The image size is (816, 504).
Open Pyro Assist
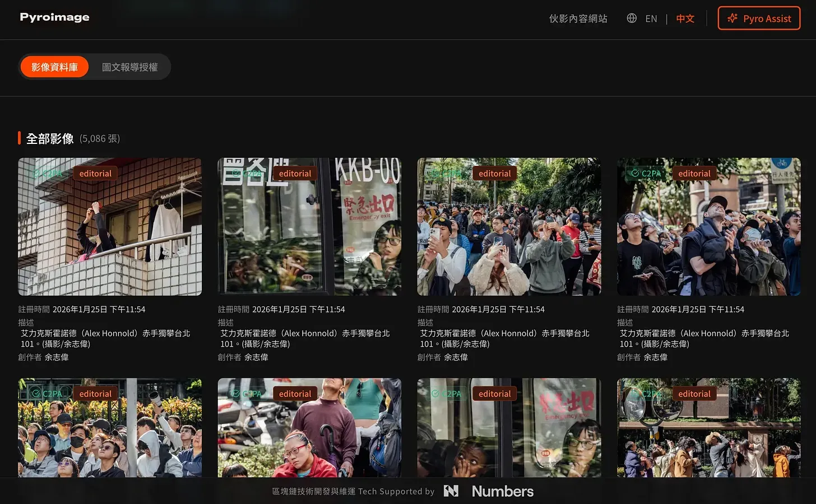point(759,18)
